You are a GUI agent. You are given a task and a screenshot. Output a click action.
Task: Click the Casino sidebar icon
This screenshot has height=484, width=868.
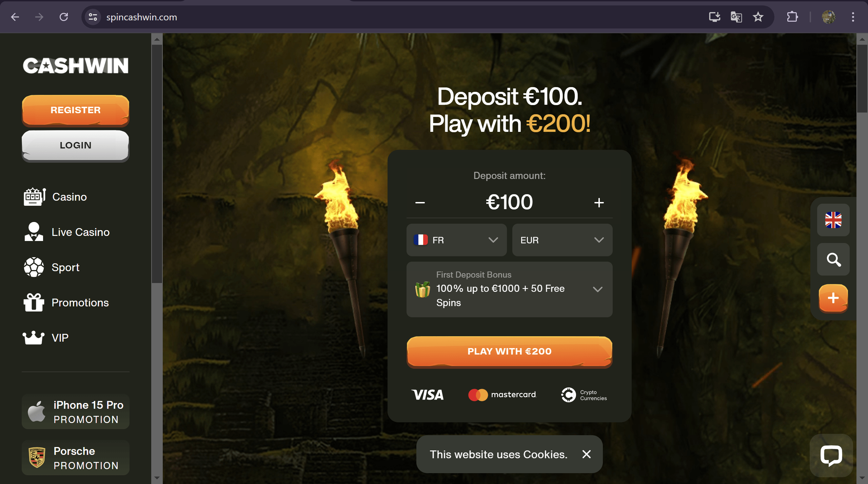coord(33,197)
